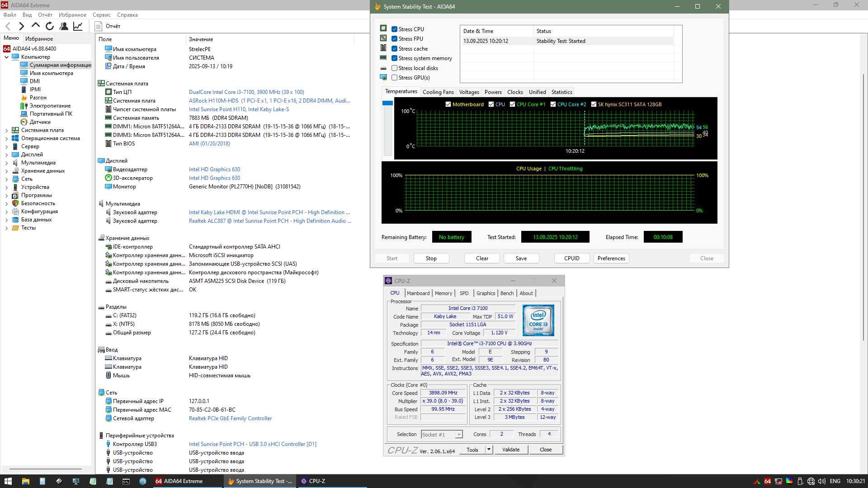Click the Stress CPU icon in stability test

[x=383, y=28]
